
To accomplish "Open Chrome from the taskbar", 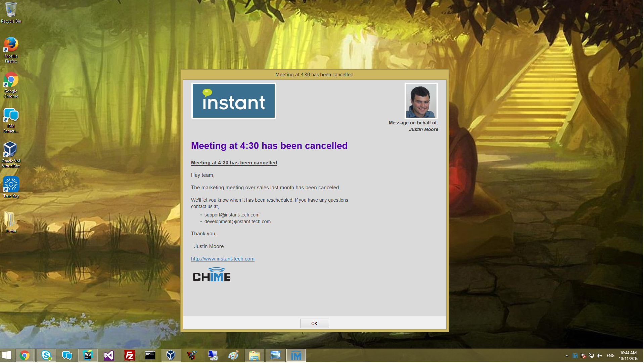I will tap(25, 356).
